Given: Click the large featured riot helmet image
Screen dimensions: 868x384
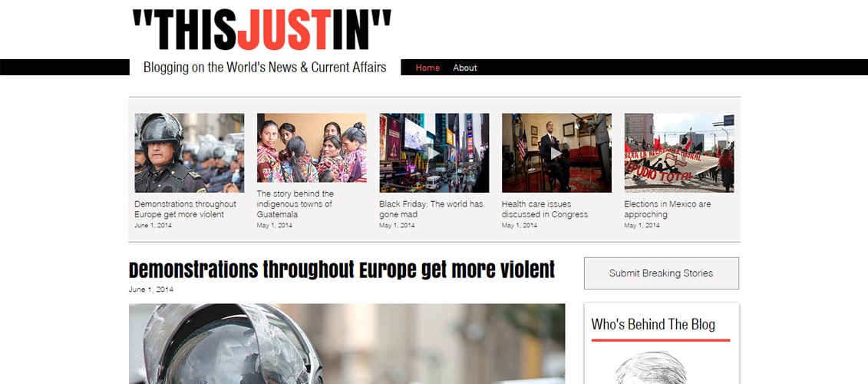Looking at the screenshot, I should coord(347,343).
